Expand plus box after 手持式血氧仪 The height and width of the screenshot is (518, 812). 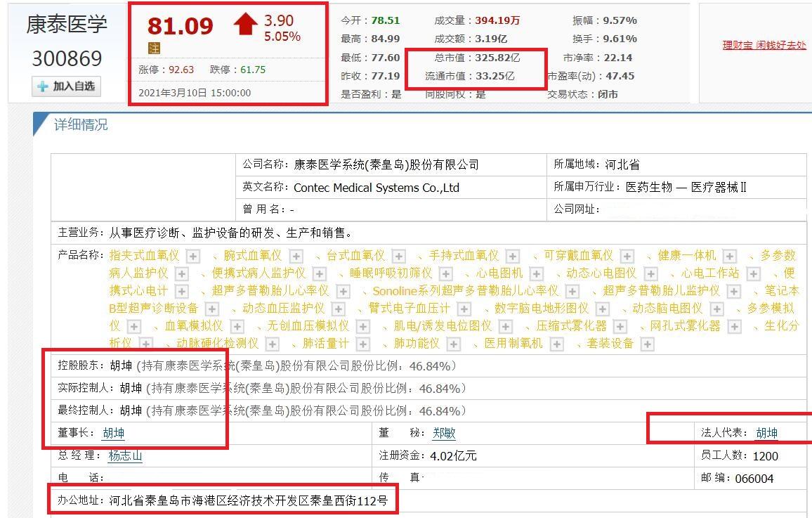[x=513, y=257]
